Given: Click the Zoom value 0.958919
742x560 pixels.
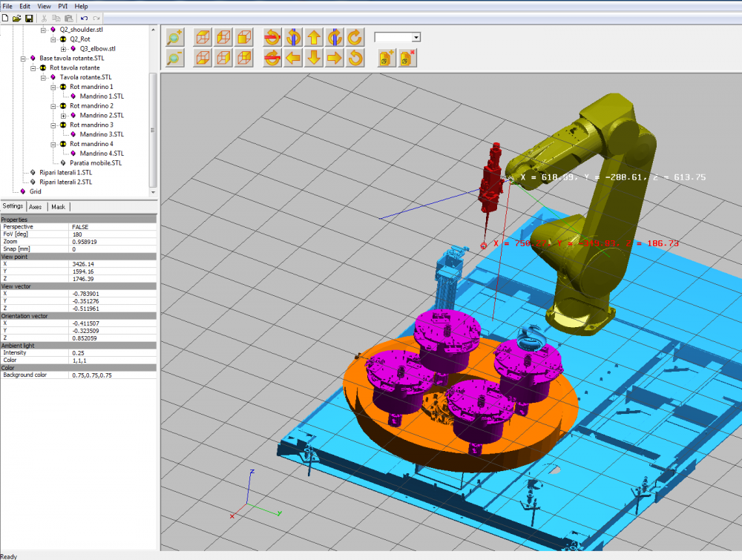Looking at the screenshot, I should tap(85, 242).
